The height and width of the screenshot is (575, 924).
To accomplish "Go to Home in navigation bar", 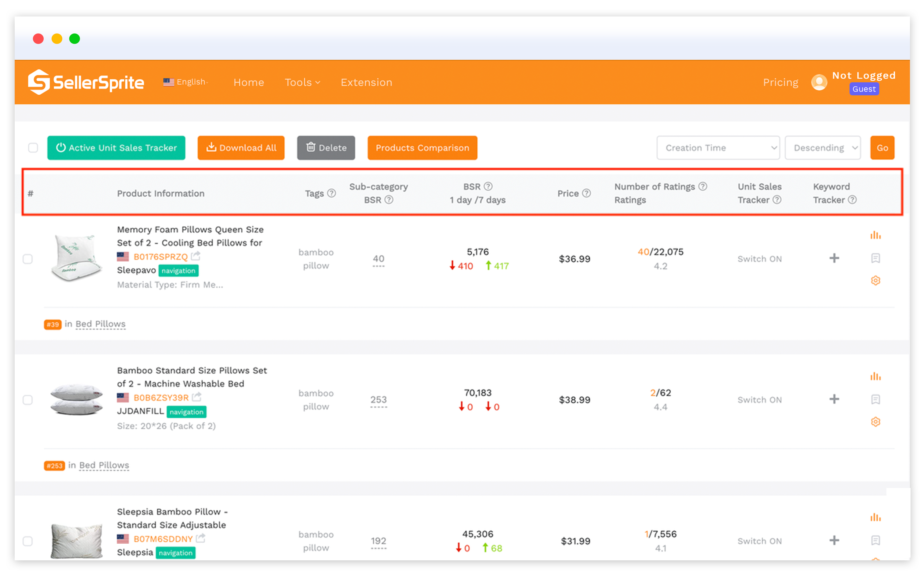I will tap(248, 82).
